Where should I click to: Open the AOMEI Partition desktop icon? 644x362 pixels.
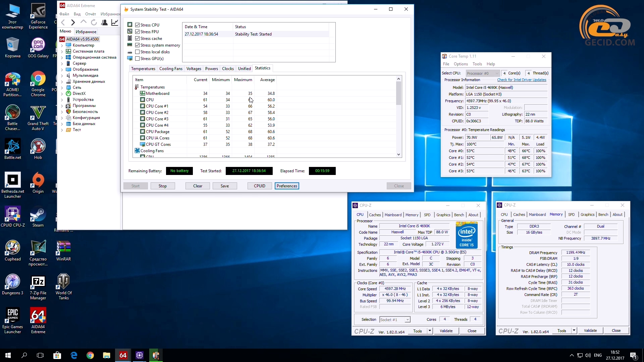(12, 84)
